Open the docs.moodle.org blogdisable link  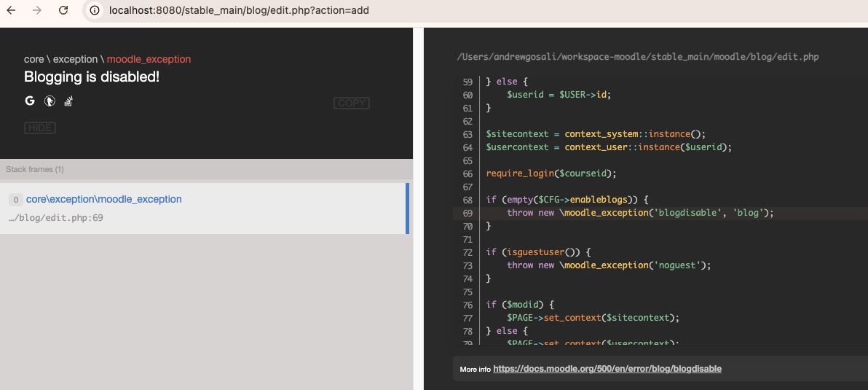(x=607, y=368)
